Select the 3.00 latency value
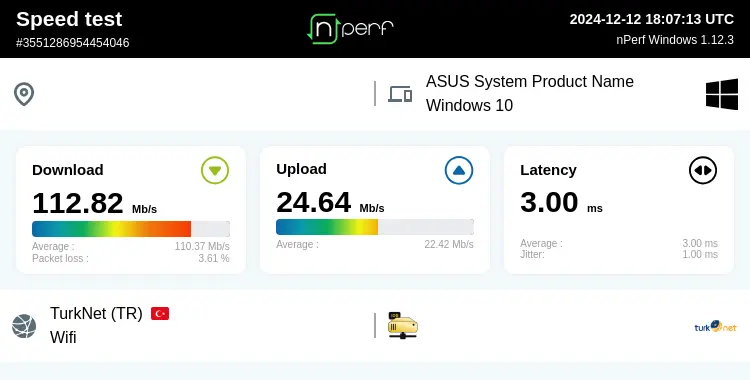The height and width of the screenshot is (380, 750). pyautogui.click(x=550, y=202)
